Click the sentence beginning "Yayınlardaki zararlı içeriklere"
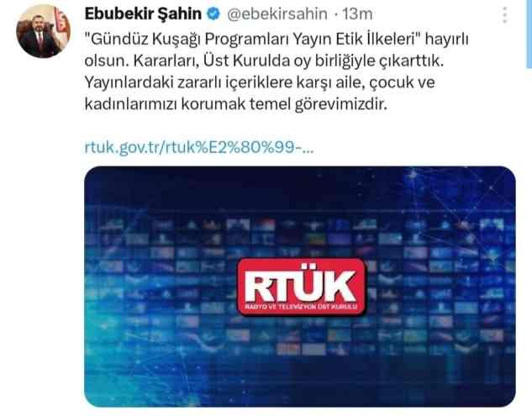 260,82
